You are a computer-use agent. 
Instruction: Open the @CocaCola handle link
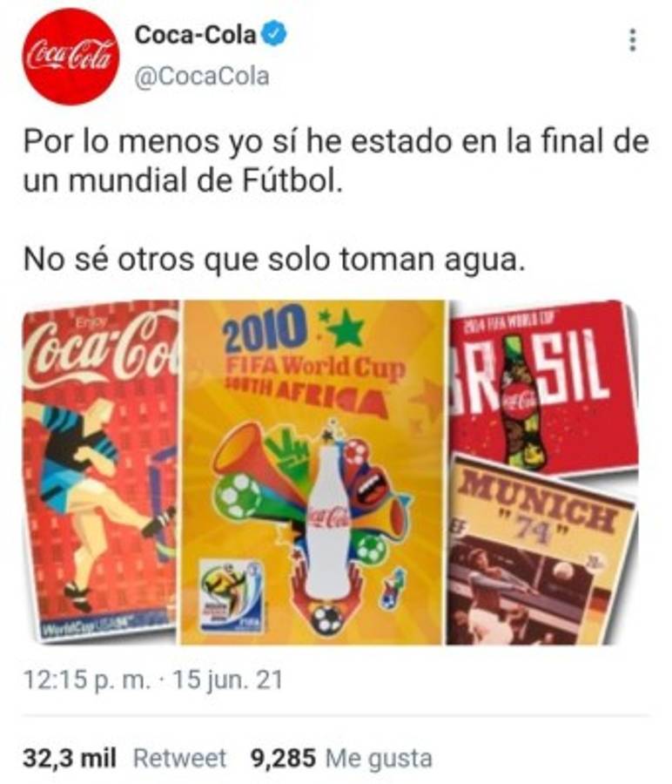tap(202, 77)
